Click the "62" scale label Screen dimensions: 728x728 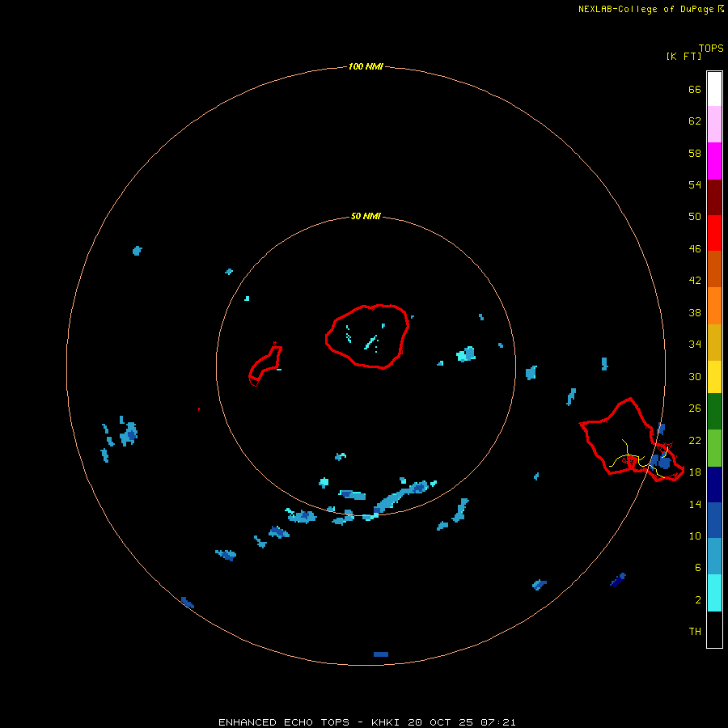click(x=695, y=121)
